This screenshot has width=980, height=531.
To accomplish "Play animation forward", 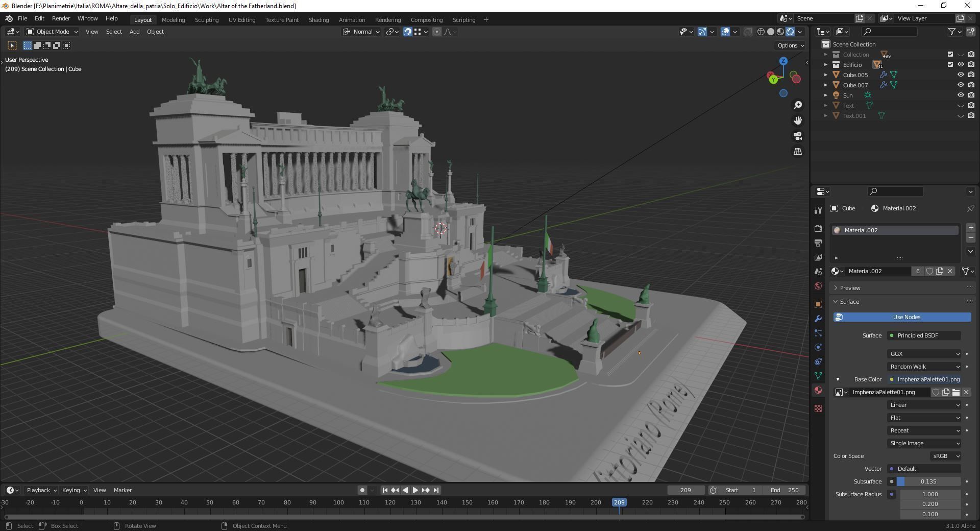I will (x=415, y=490).
